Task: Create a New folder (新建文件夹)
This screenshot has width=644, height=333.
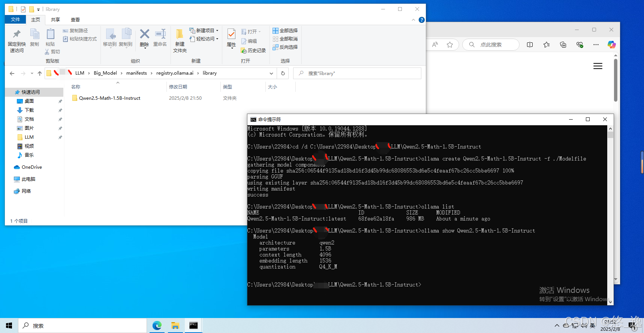Action: [x=180, y=40]
